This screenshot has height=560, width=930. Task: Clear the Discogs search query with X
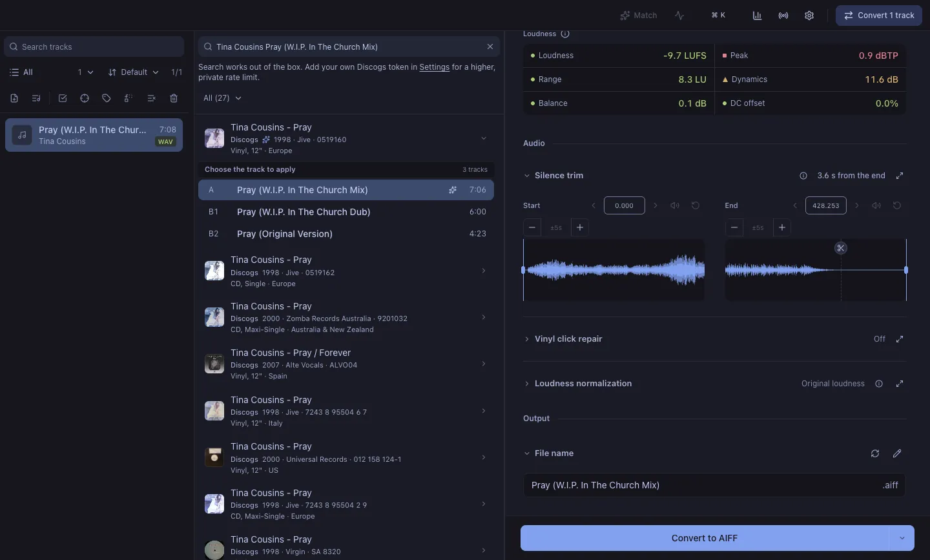point(490,47)
